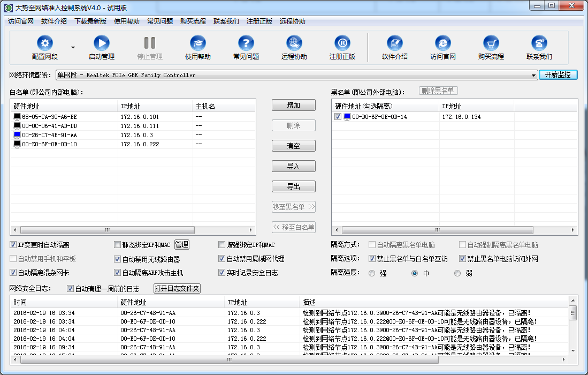Screen dimensions: 588x375
Task: Expand the 网络环境配置 network adapter dropdown
Action: pyautogui.click(x=533, y=76)
